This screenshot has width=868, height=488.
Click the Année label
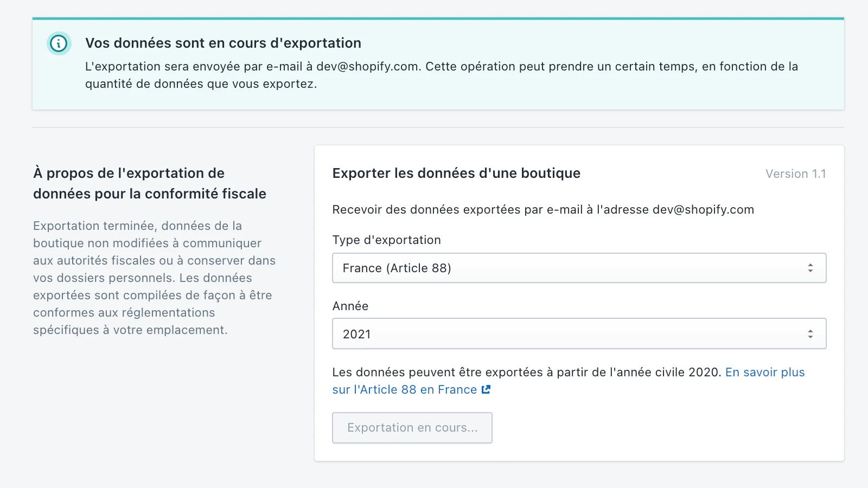(350, 306)
